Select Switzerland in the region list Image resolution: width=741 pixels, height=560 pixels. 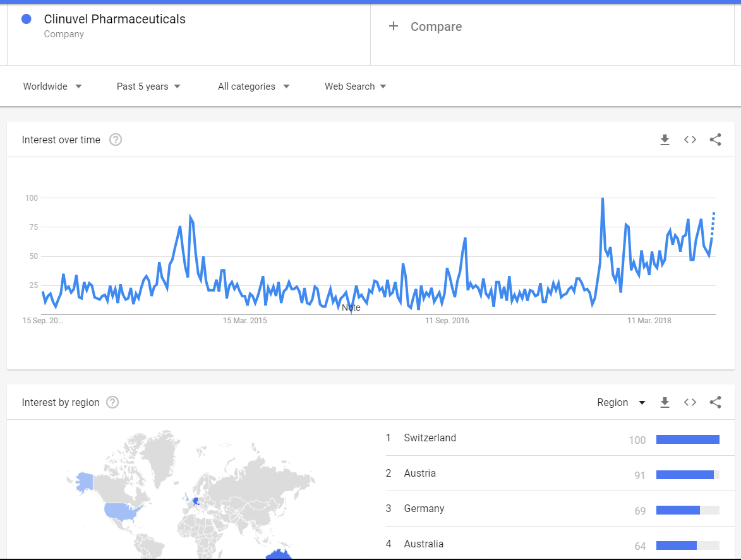(430, 438)
